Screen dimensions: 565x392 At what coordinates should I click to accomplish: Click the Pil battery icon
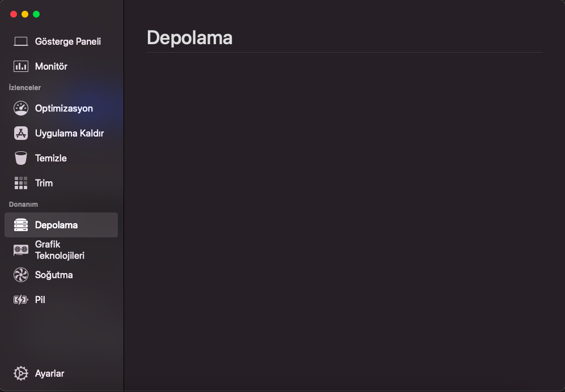pyautogui.click(x=21, y=300)
